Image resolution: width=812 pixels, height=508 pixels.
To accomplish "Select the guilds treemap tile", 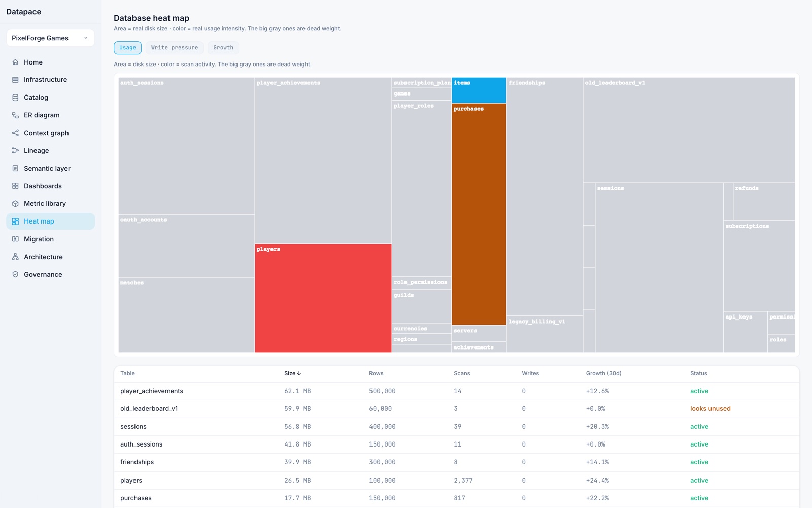I will (x=422, y=306).
